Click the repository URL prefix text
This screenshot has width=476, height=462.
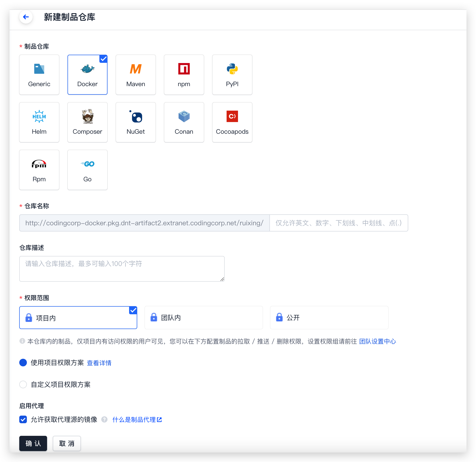(x=144, y=223)
